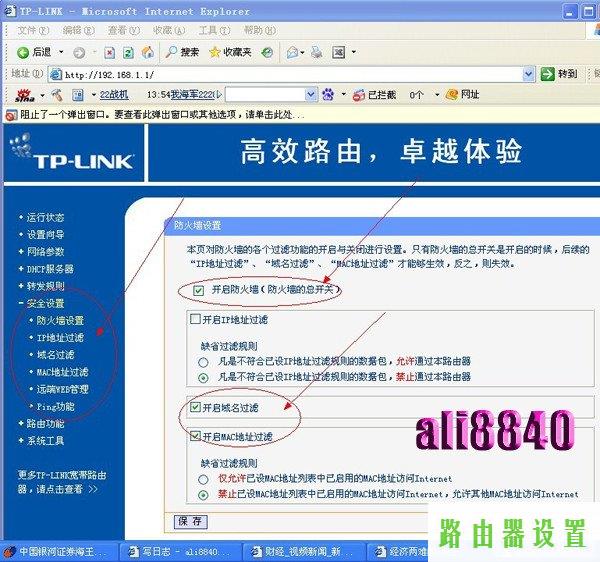Collapse 安全设置 menu in sidebar
Viewport: 600px width, 562px height.
click(42, 303)
